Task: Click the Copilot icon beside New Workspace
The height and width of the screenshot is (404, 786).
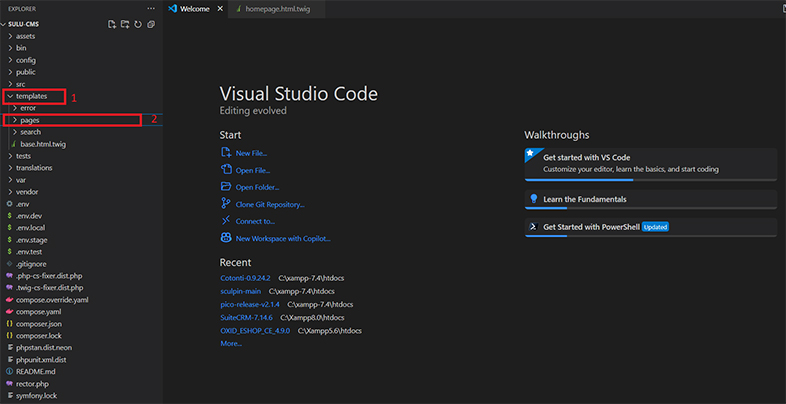Action: pos(226,238)
